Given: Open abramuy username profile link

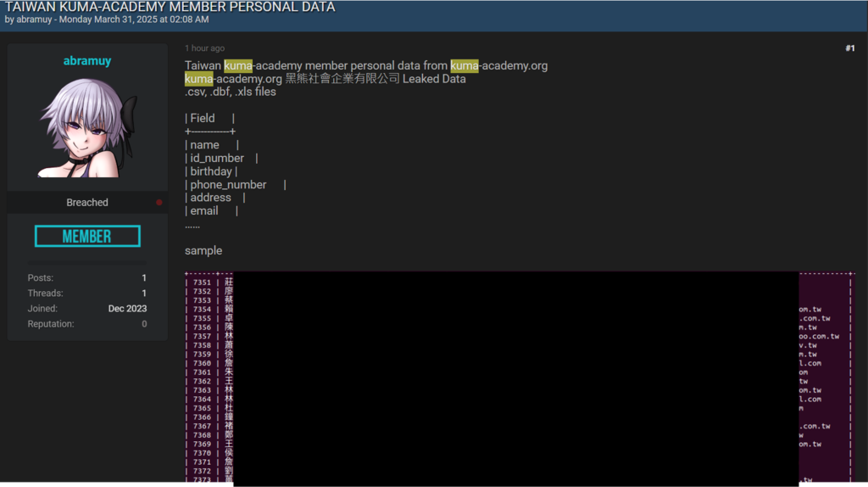Looking at the screenshot, I should click(x=87, y=61).
